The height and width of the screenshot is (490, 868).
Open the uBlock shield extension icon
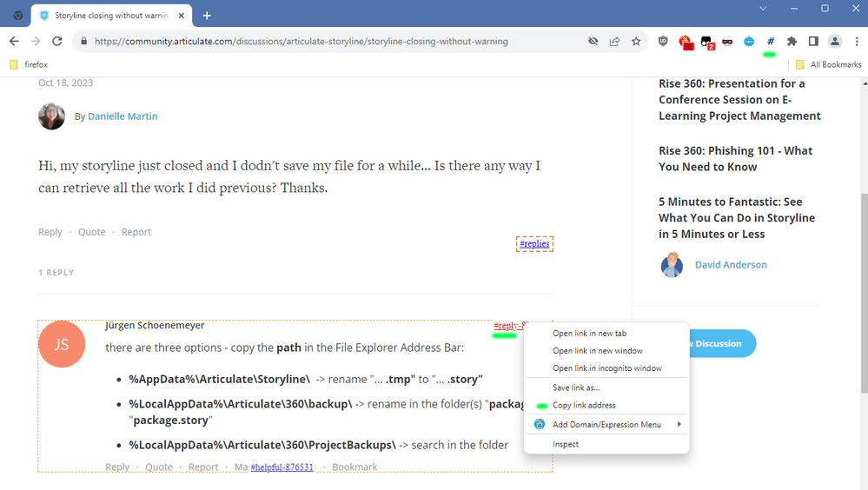(663, 41)
